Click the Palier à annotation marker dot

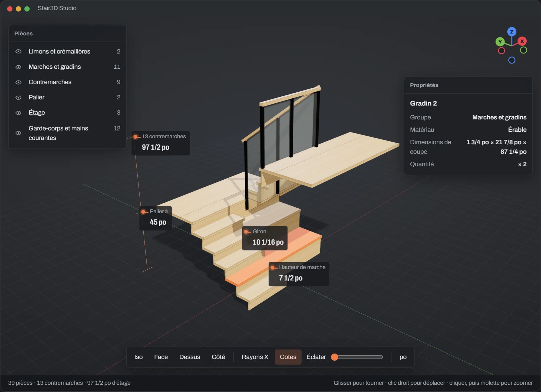(143, 212)
